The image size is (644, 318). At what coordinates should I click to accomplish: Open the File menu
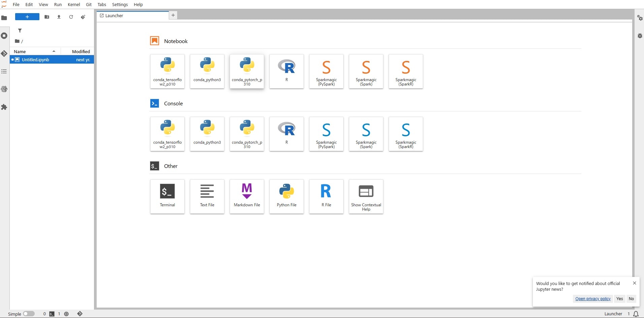click(16, 4)
